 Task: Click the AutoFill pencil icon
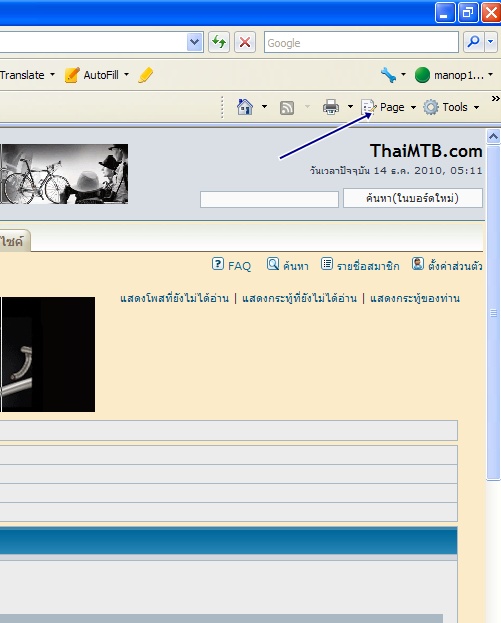click(x=72, y=75)
